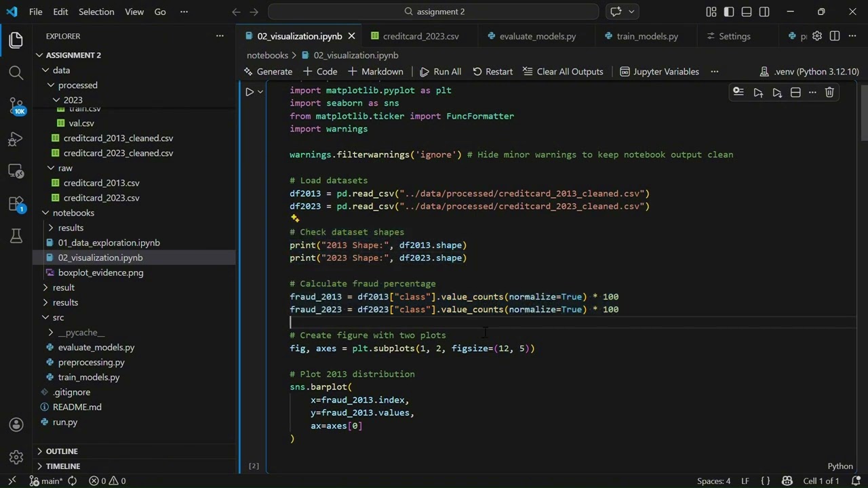Image resolution: width=868 pixels, height=488 pixels.
Task: Open remote window icon in status bar
Action: click(x=12, y=481)
